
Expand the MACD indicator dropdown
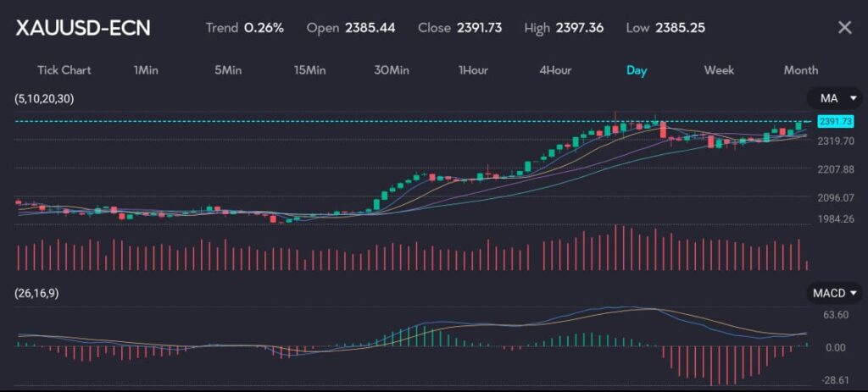833,293
